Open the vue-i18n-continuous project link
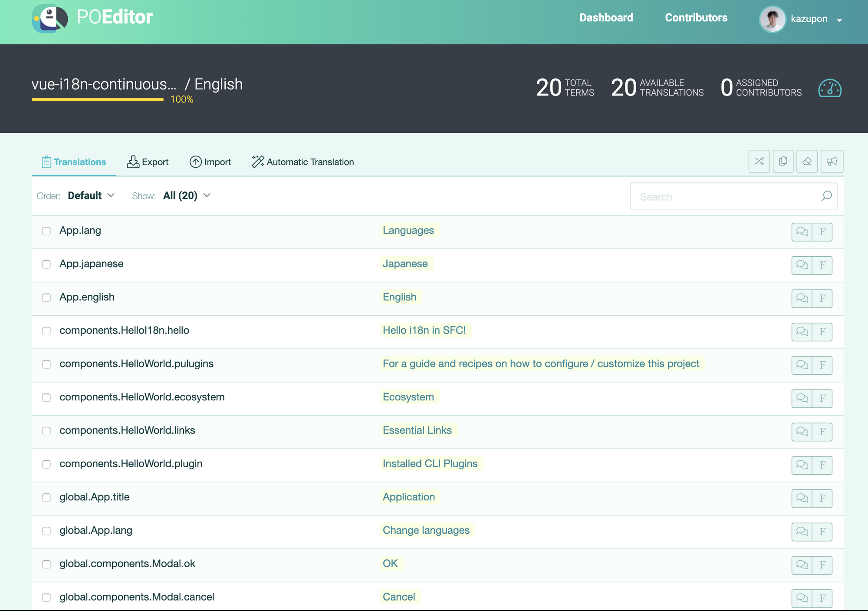Screen dimensions: 868x611 (x=104, y=84)
